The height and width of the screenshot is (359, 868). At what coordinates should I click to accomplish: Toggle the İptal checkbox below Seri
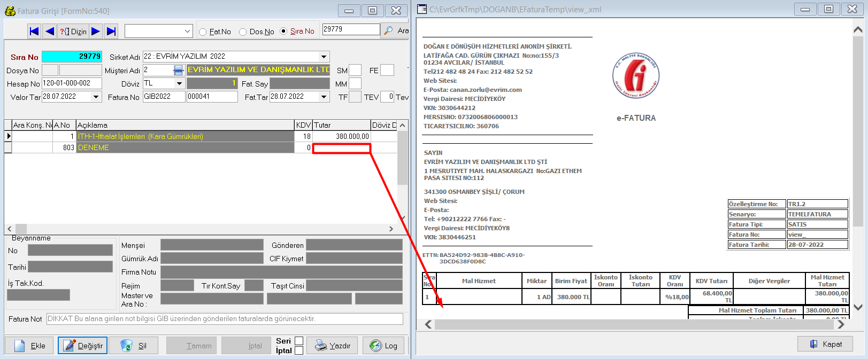click(299, 350)
